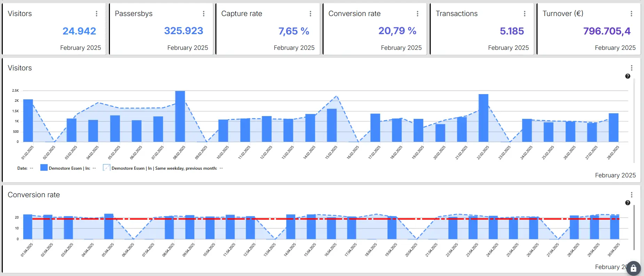644x276 pixels.
Task: Expand the Conversion rate chart three-dot menu
Action: point(631,195)
